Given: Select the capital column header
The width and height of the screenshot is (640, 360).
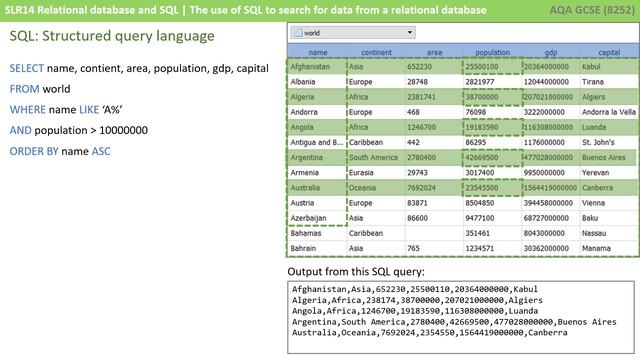Looking at the screenshot, I should point(609,52).
